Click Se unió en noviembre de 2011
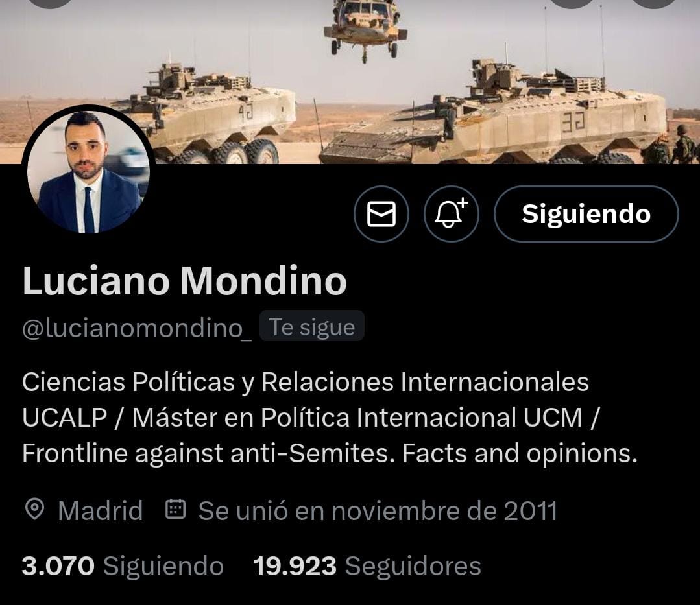 [x=378, y=510]
